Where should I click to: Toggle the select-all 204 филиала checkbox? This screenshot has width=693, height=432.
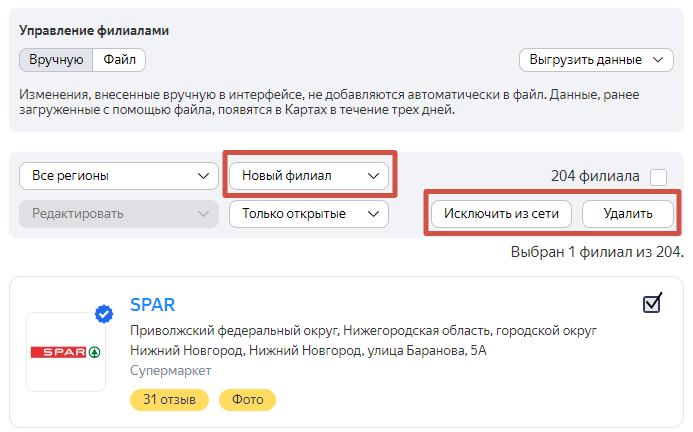point(658,177)
